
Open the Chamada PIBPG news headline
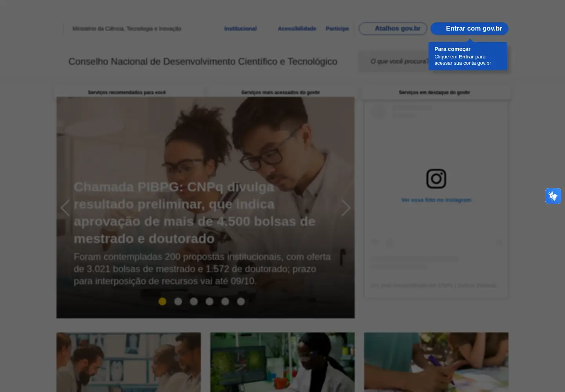click(195, 213)
